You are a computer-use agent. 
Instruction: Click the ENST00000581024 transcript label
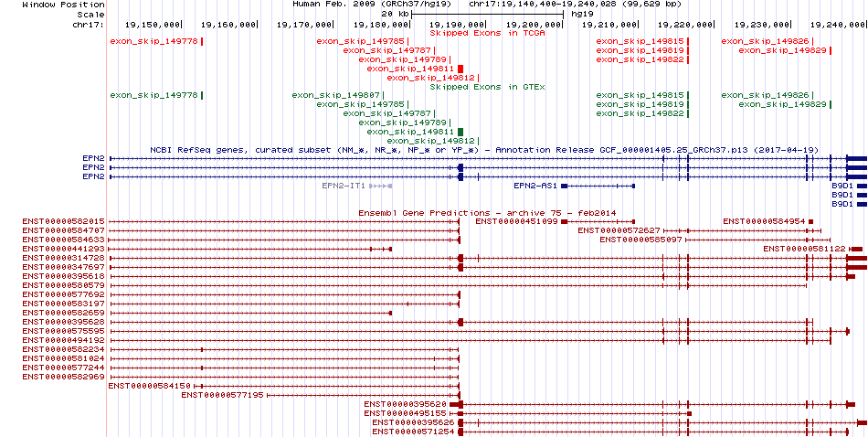coord(64,358)
